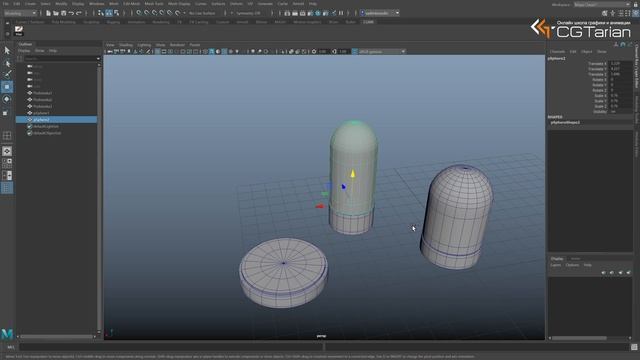Toggle the workspace lock icon
The width and height of the screenshot is (640, 360).
click(636, 4)
